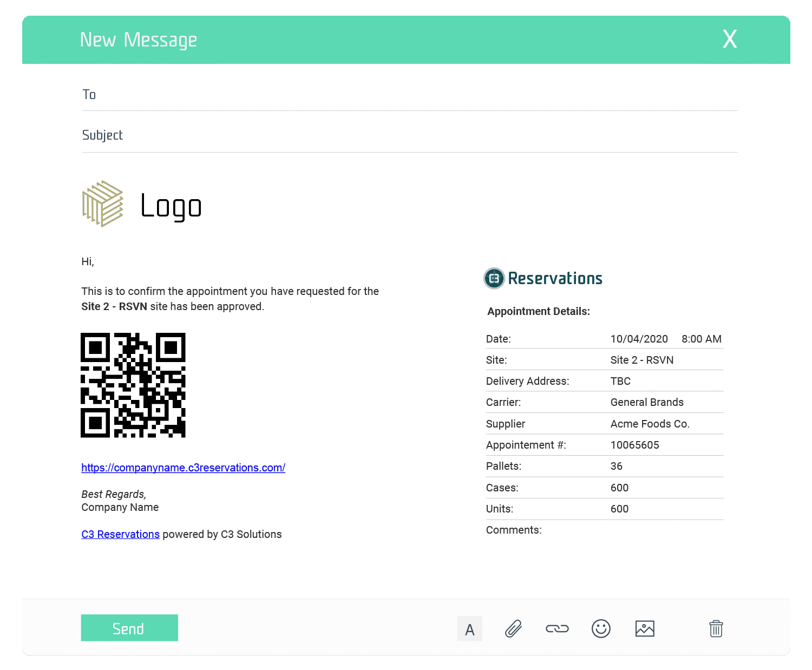Click the Carrier: label
Image resolution: width=812 pixels, height=670 pixels.
pyautogui.click(x=503, y=402)
